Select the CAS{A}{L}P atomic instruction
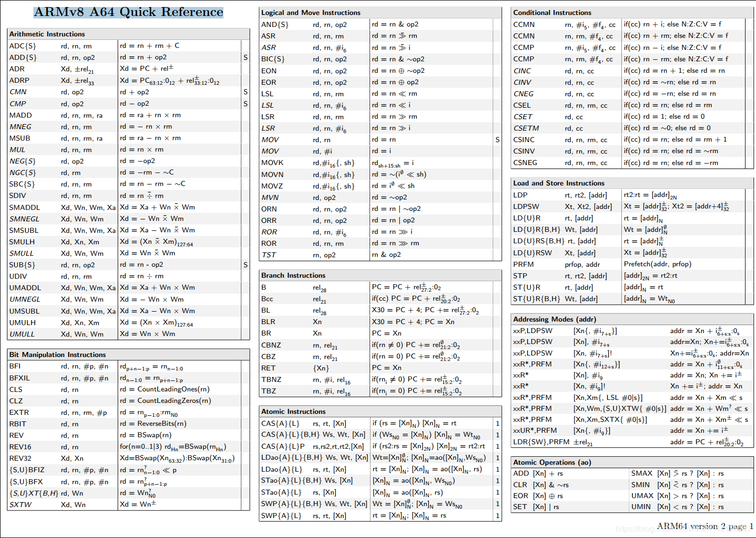This screenshot has height=538, width=756. point(283,446)
